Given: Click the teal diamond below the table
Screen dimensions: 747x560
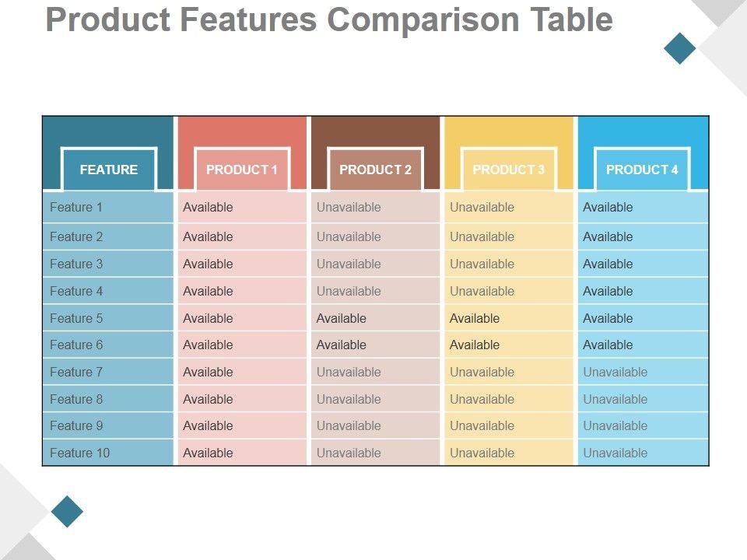Looking at the screenshot, I should 67,511.
